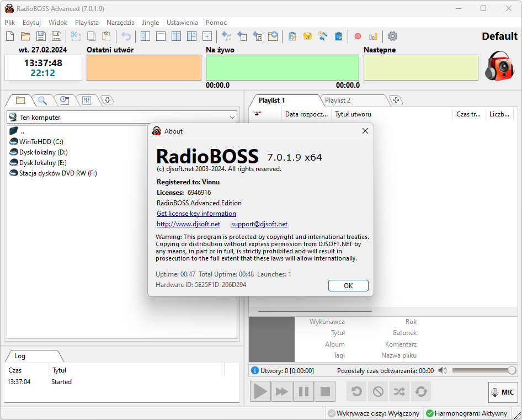Switch to the mixer sliders tab
The height and width of the screenshot is (420, 522).
[x=87, y=100]
